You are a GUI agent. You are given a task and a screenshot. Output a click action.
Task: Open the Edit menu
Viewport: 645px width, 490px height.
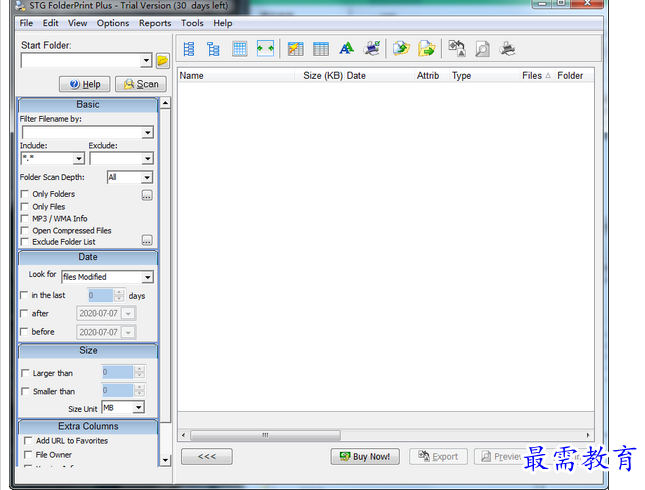pos(51,23)
